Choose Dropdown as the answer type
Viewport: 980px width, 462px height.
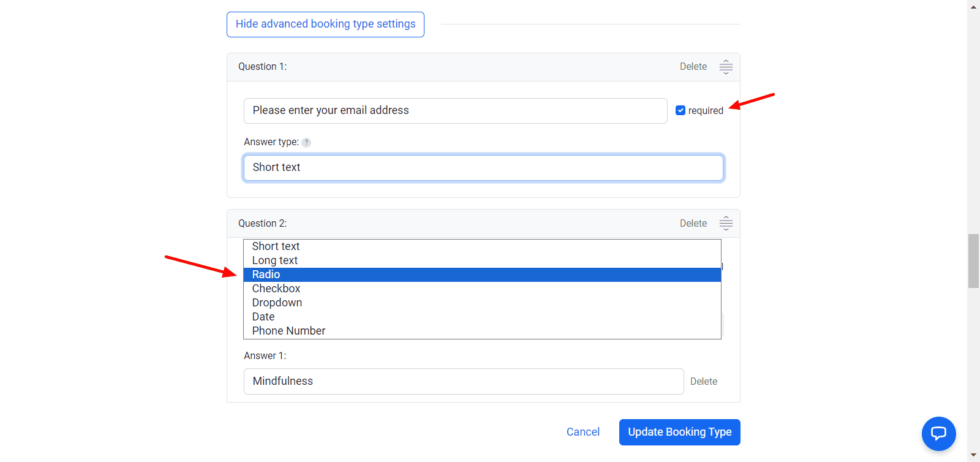pyautogui.click(x=277, y=303)
